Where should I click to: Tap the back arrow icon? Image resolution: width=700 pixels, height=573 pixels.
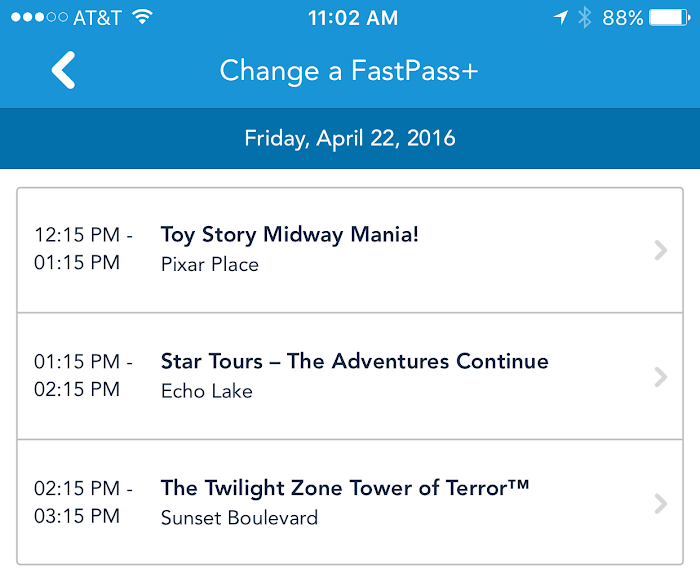[x=64, y=71]
